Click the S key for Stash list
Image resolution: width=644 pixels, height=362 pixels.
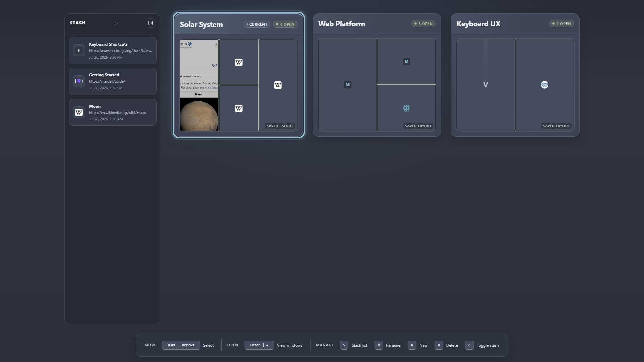(x=344, y=345)
